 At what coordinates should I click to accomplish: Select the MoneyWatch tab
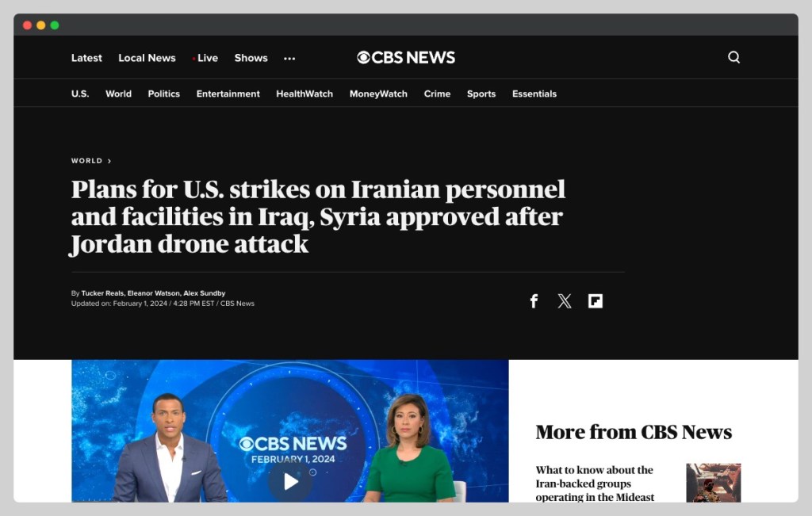tap(378, 94)
